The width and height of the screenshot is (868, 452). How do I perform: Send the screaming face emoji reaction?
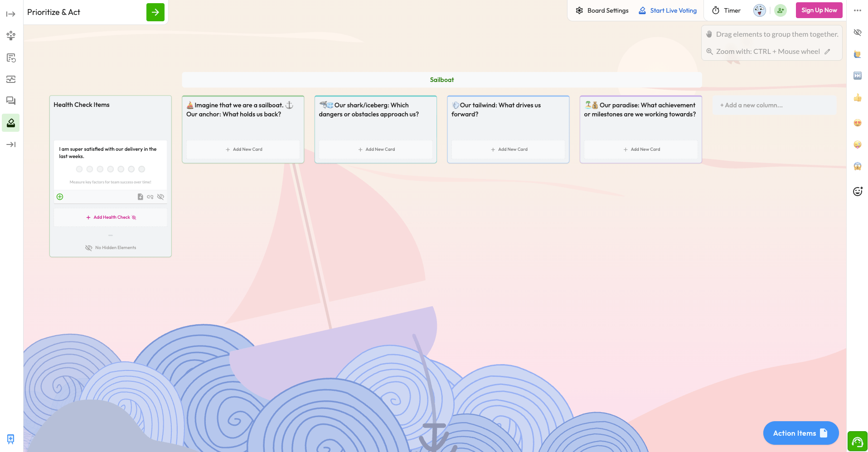[858, 166]
